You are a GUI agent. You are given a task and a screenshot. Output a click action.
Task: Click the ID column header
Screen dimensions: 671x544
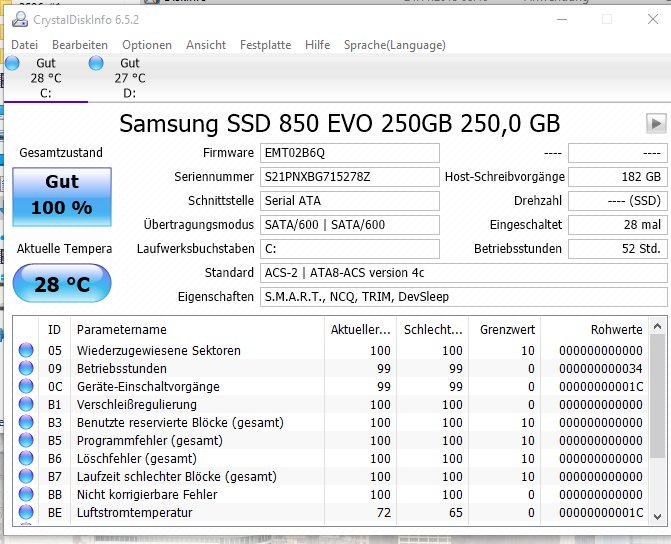pos(54,330)
